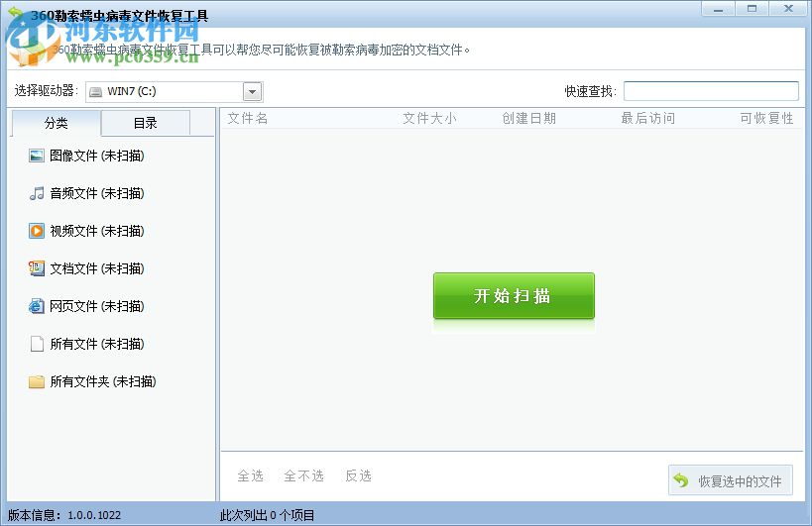Maximize the recovery tool window
The height and width of the screenshot is (526, 812).
(752, 9)
